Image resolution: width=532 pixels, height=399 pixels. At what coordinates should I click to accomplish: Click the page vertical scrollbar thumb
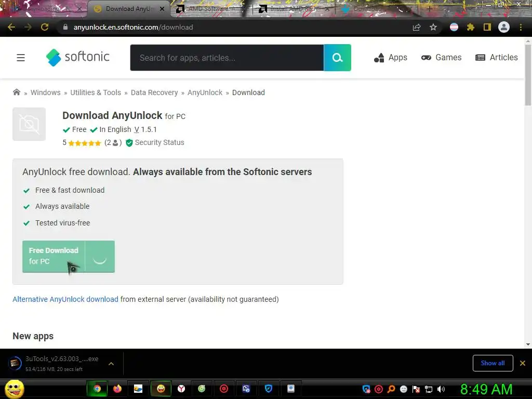pyautogui.click(x=528, y=75)
